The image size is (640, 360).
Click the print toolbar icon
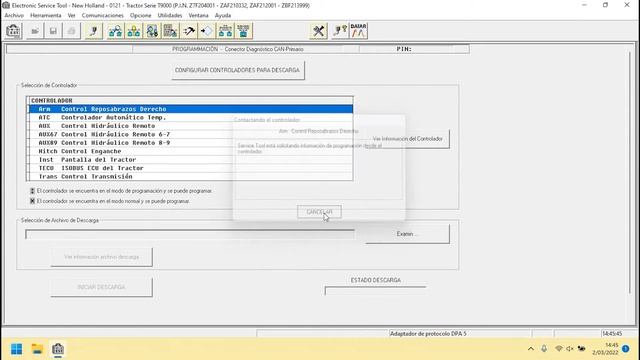(71, 31)
